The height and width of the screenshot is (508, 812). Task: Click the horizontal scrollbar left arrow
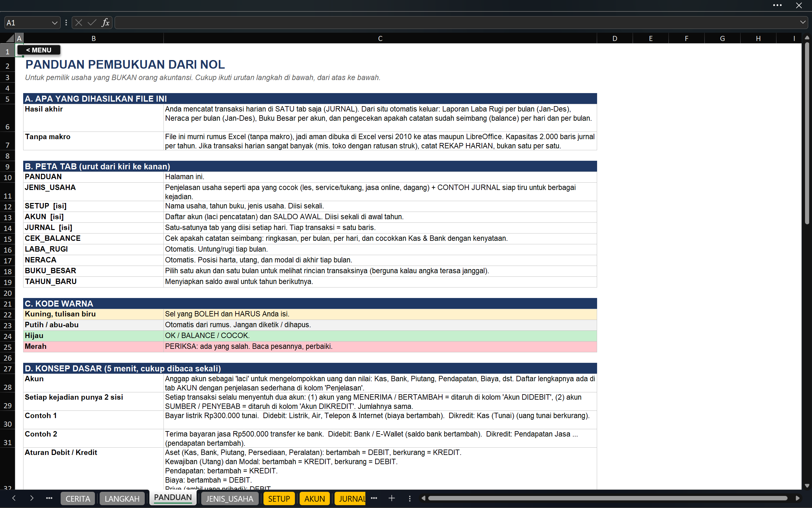(x=424, y=498)
